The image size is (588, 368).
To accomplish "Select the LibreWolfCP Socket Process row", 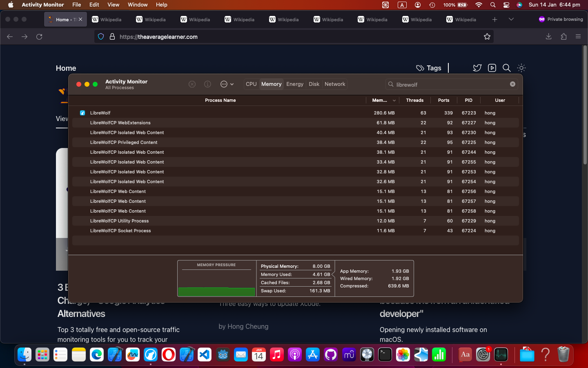I will coord(296,231).
